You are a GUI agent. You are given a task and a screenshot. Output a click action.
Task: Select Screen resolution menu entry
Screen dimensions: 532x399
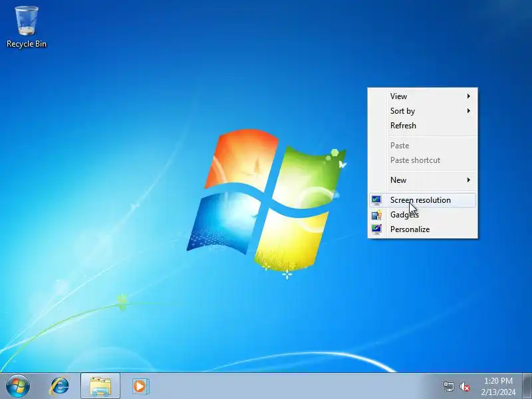423,200
